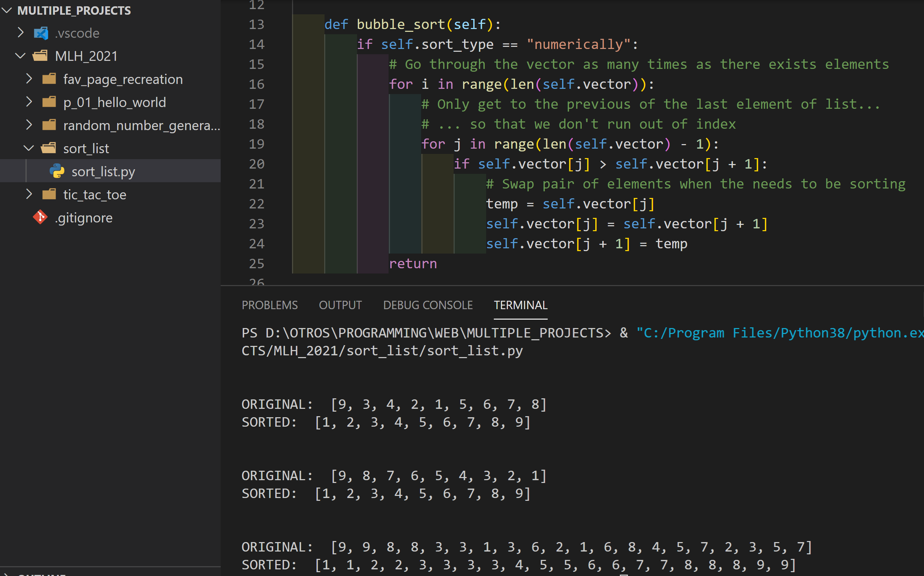
Task: Expand the tic_tac_toe folder chevron
Action: (x=29, y=194)
